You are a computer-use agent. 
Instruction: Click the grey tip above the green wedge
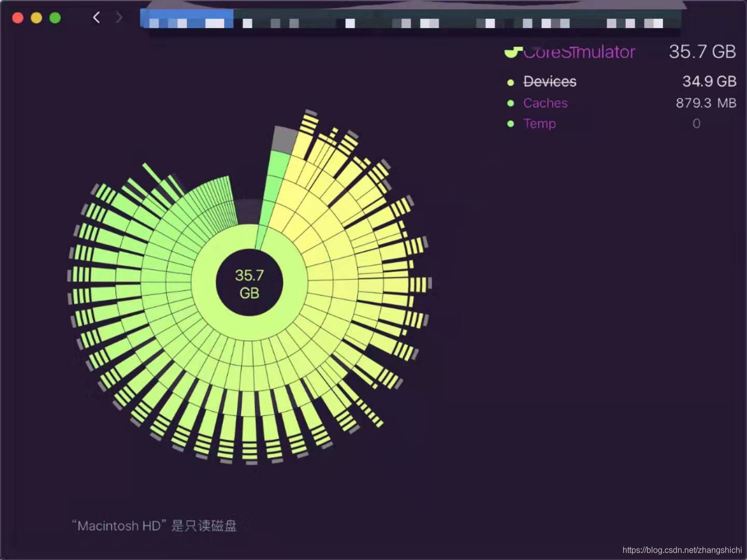[x=284, y=139]
